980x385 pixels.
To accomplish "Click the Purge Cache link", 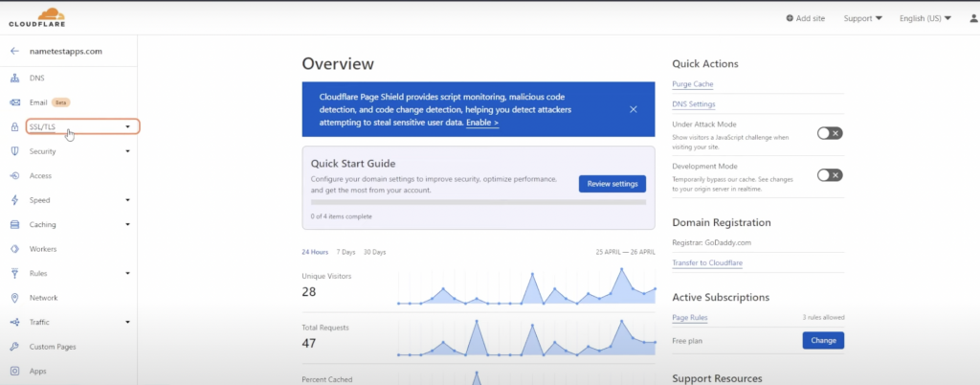I will (x=693, y=83).
